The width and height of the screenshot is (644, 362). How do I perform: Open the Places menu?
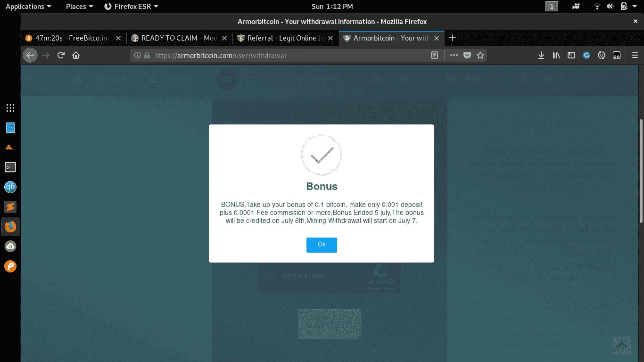[79, 6]
